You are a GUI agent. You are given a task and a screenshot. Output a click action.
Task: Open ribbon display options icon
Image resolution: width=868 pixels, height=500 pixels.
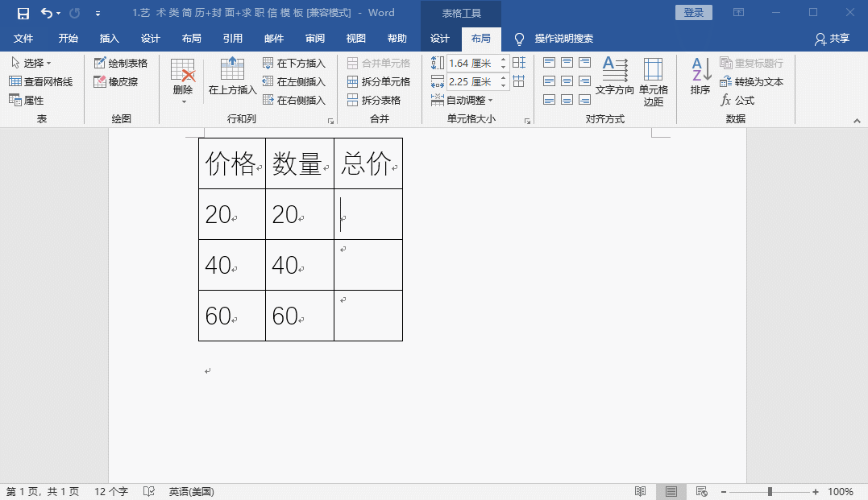pos(738,12)
